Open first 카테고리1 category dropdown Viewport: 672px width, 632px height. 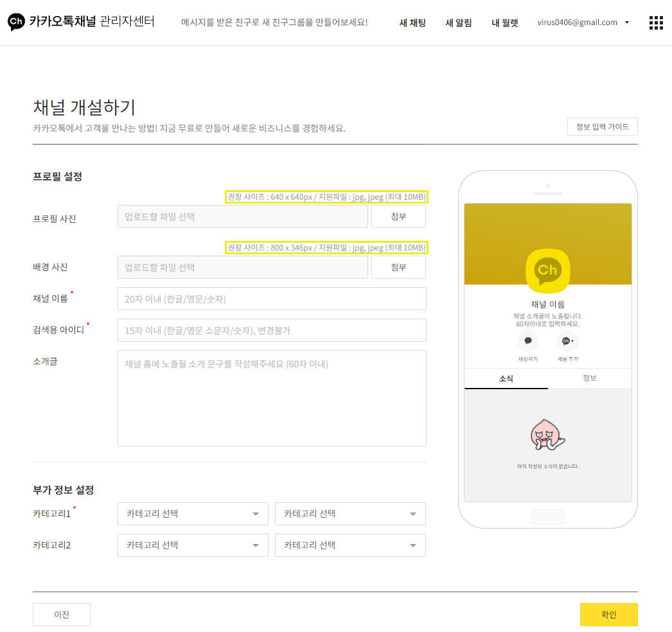point(193,514)
